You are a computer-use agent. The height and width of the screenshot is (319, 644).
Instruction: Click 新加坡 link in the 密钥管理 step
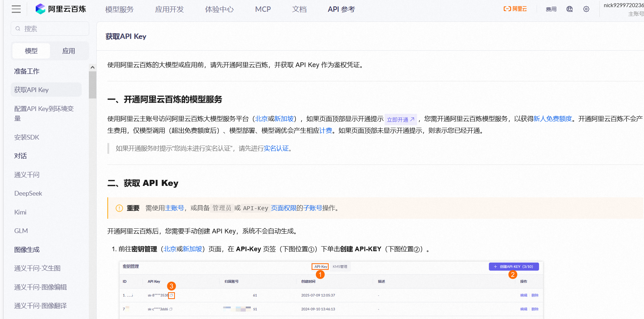click(192, 249)
